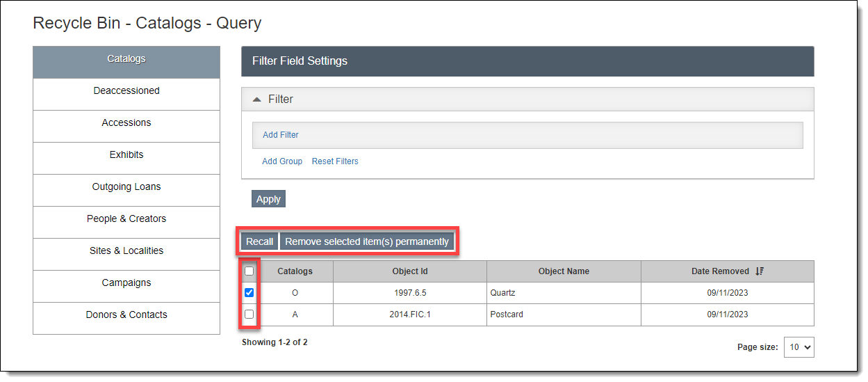The height and width of the screenshot is (382, 868).
Task: Open Donors & Contacts section
Action: (x=126, y=315)
